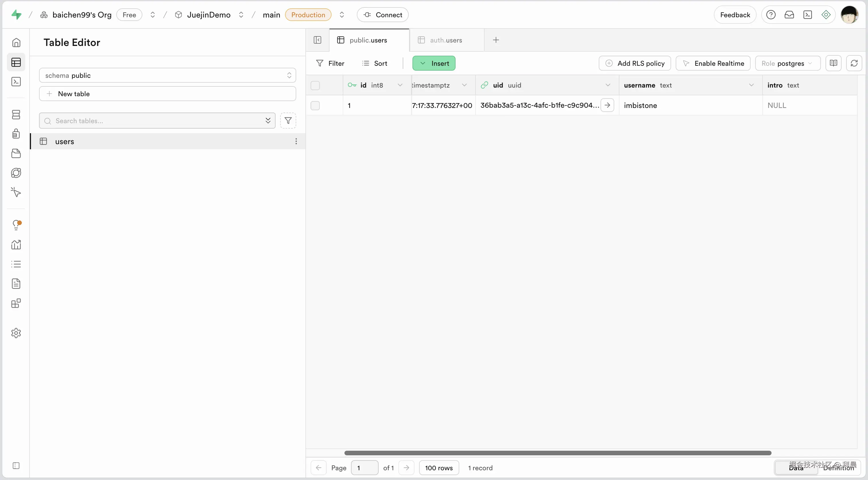This screenshot has height=480, width=868.
Task: Click the Add RLS policy button
Action: click(634, 63)
